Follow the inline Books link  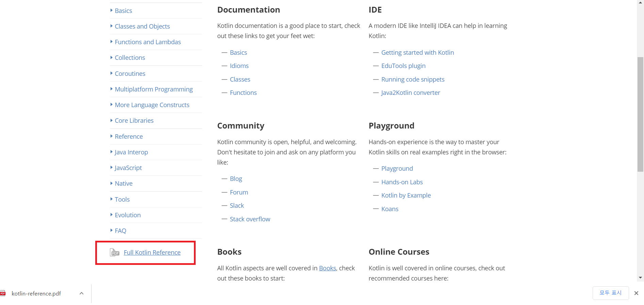click(x=327, y=268)
